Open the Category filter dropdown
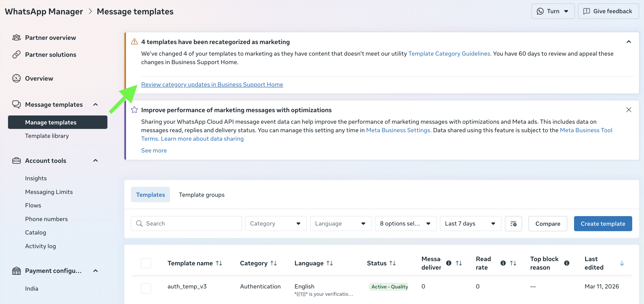 tap(276, 223)
